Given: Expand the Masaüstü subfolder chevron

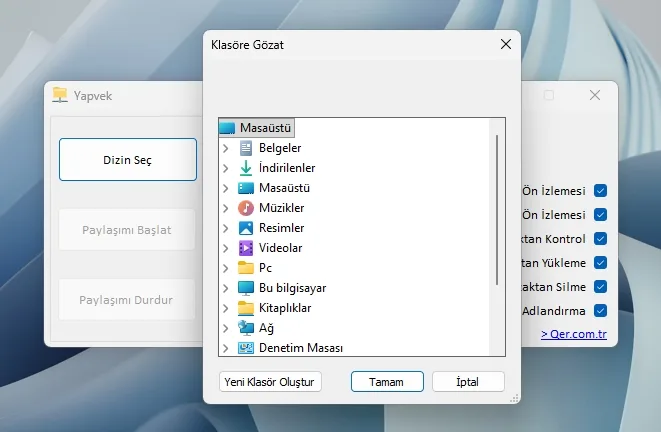Looking at the screenshot, I should [226, 188].
